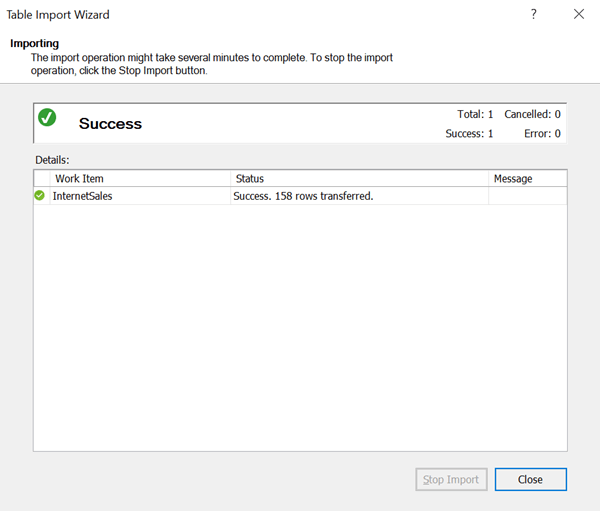Click the 'Total: 1' summary text
This screenshot has width=600, height=511.
coord(475,114)
